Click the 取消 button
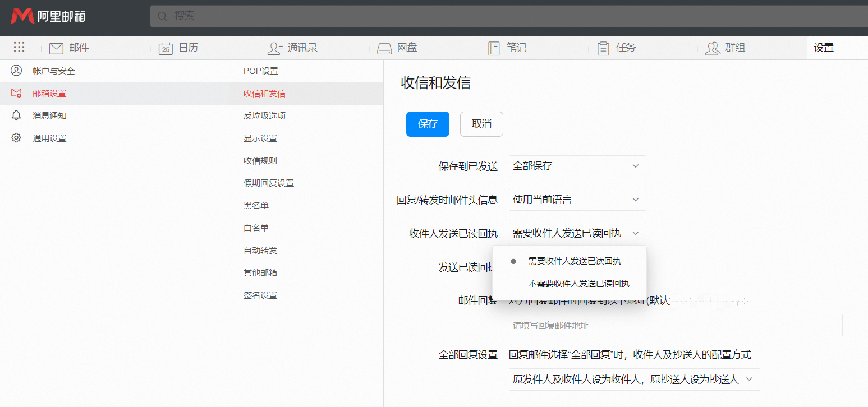868x407 pixels. coord(481,124)
